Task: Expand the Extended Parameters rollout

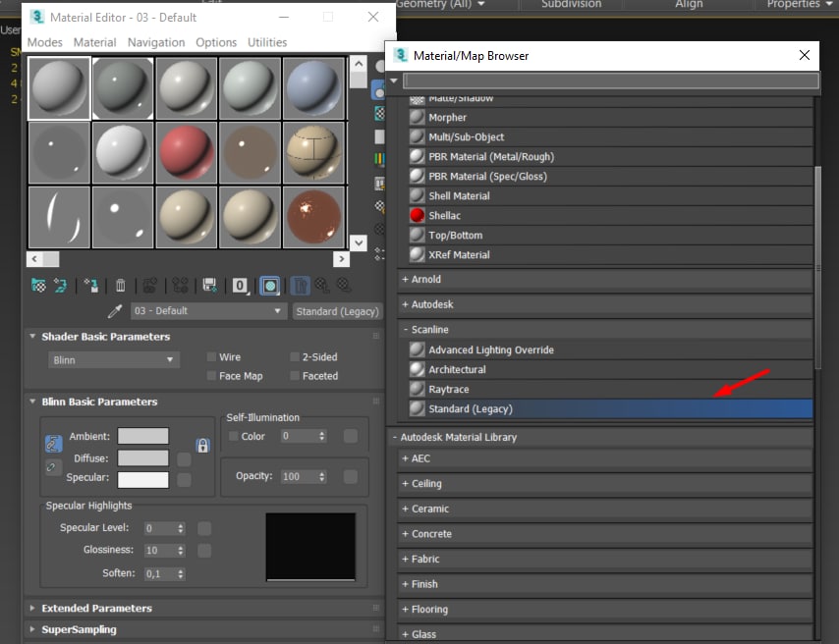Action: pyautogui.click(x=203, y=608)
